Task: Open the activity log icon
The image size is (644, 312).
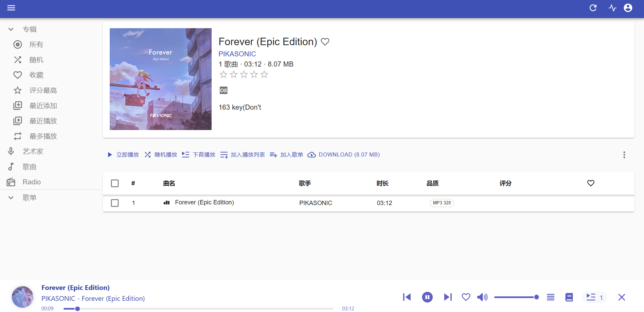Action: click(x=612, y=8)
